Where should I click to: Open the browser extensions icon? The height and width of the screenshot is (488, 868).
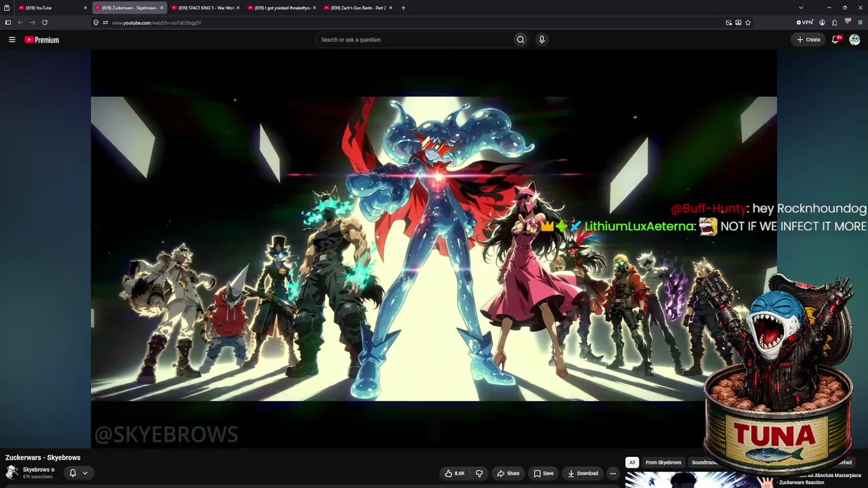pyautogui.click(x=834, y=22)
